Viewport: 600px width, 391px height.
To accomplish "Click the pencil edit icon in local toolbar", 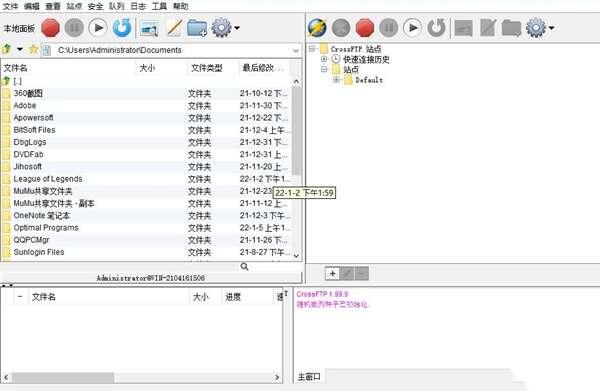I will pos(174,28).
